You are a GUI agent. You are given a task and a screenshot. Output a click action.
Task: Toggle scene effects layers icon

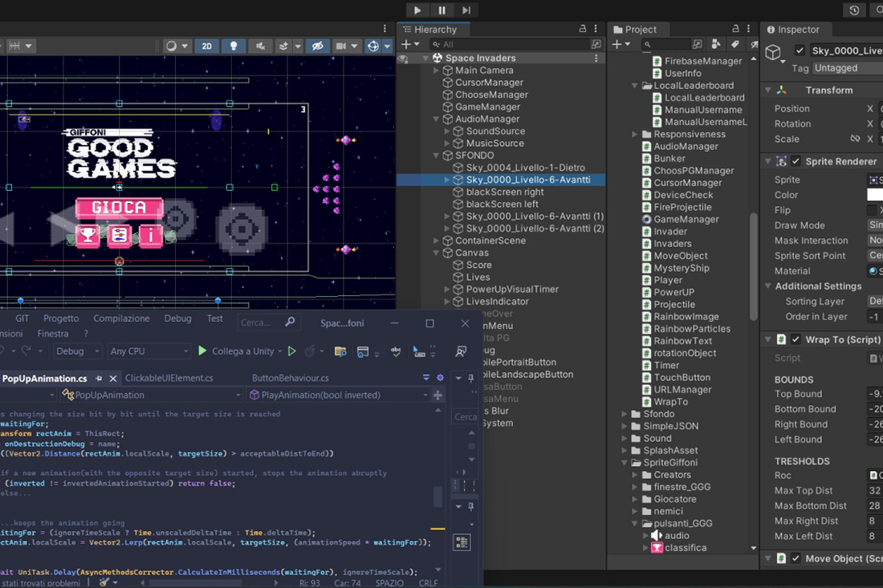click(x=284, y=47)
